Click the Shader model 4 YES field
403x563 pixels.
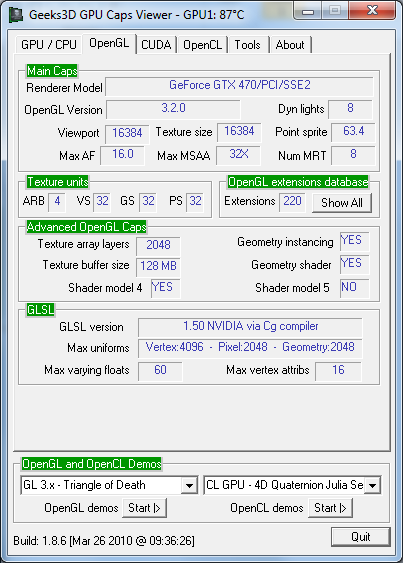pos(166,288)
